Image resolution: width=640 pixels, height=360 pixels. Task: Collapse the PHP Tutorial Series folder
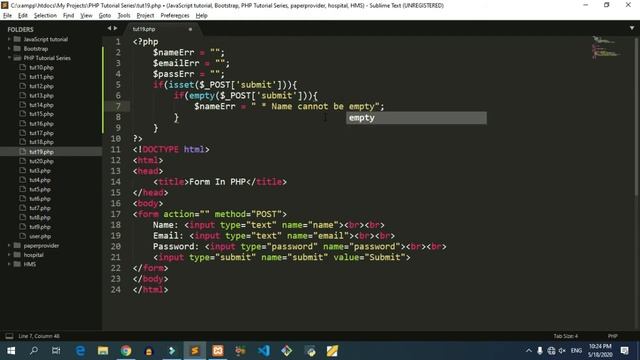click(x=9, y=58)
